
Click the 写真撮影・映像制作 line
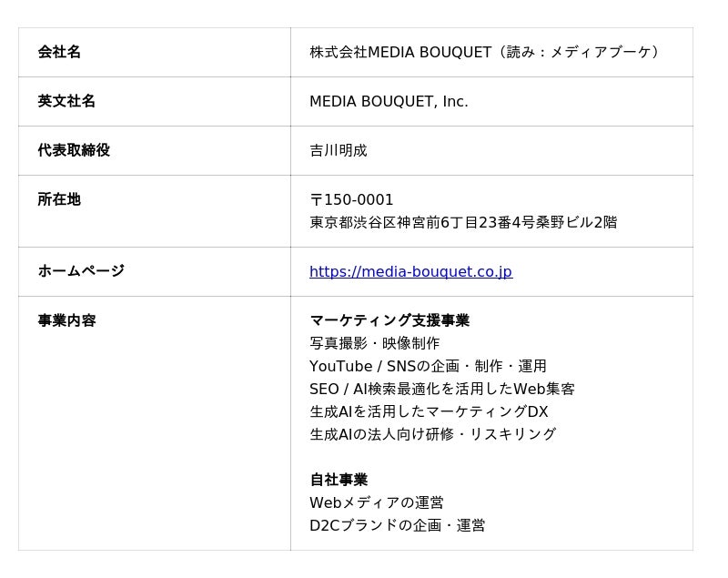click(x=375, y=343)
